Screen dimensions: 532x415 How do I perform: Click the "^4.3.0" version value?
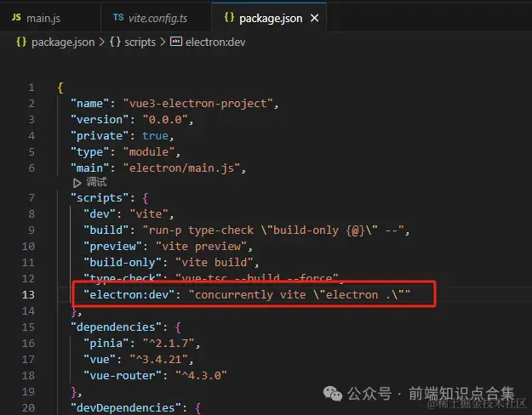201,375
